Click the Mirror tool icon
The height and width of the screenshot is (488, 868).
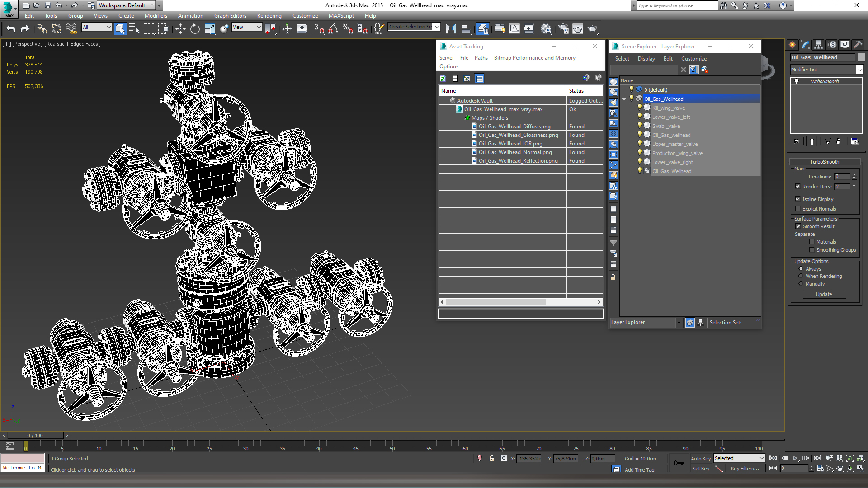point(451,29)
